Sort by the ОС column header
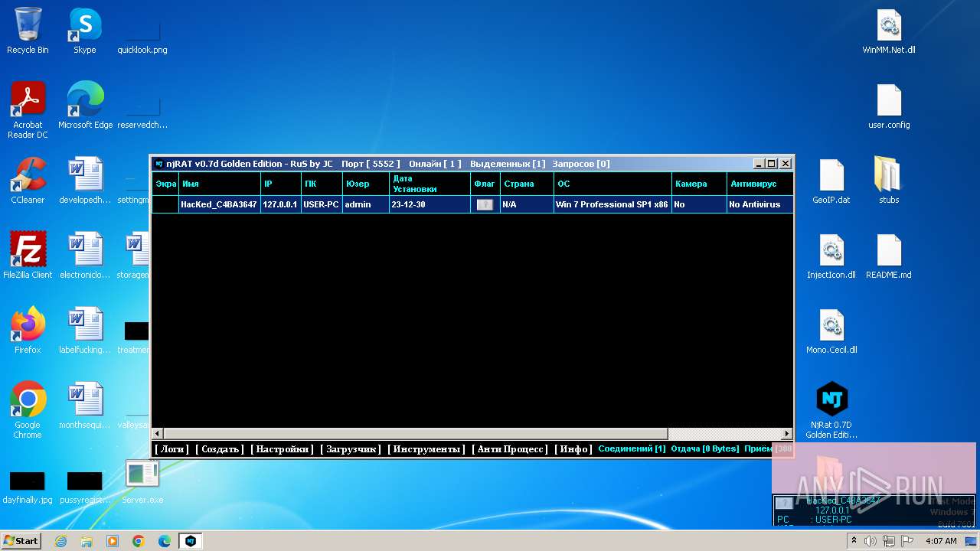This screenshot has height=551, width=980. point(613,184)
